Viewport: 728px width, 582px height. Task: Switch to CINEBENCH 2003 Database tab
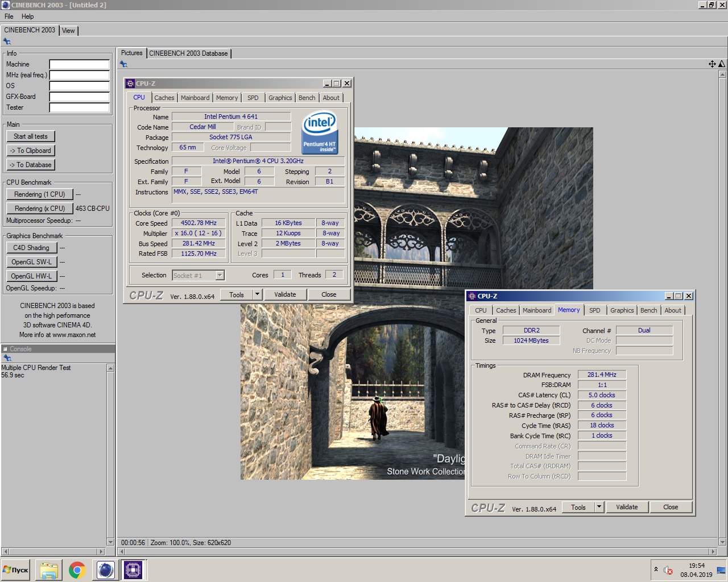[188, 53]
